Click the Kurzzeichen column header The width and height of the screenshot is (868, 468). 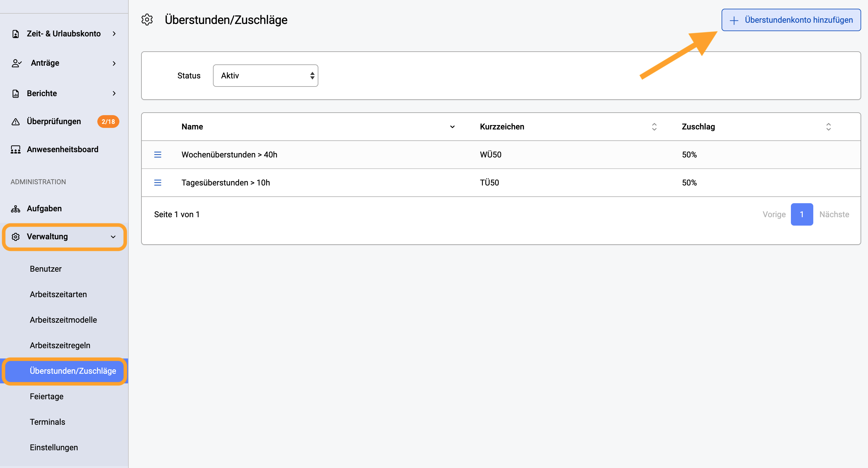coord(502,127)
